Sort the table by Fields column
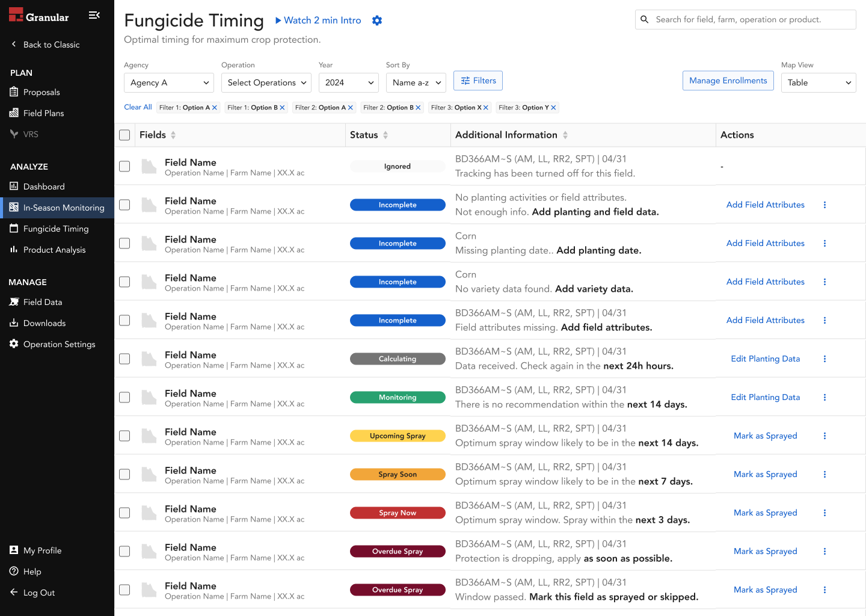866x616 pixels. pyautogui.click(x=173, y=135)
